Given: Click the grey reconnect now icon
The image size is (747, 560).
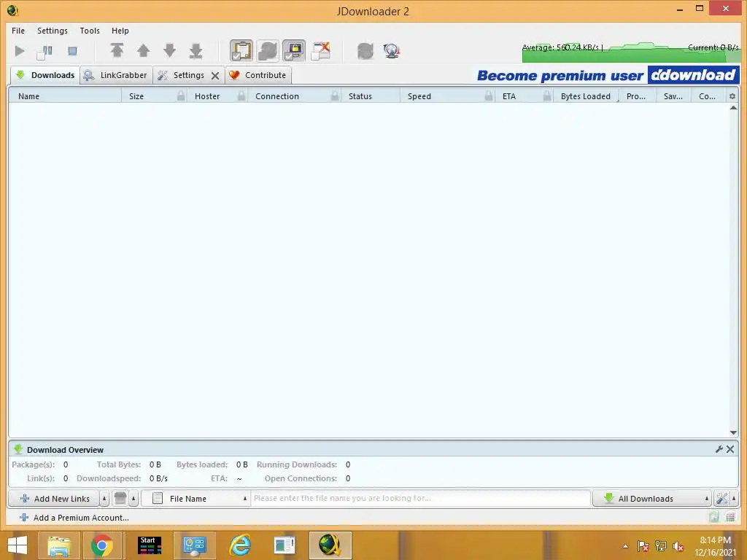Looking at the screenshot, I should pos(365,50).
